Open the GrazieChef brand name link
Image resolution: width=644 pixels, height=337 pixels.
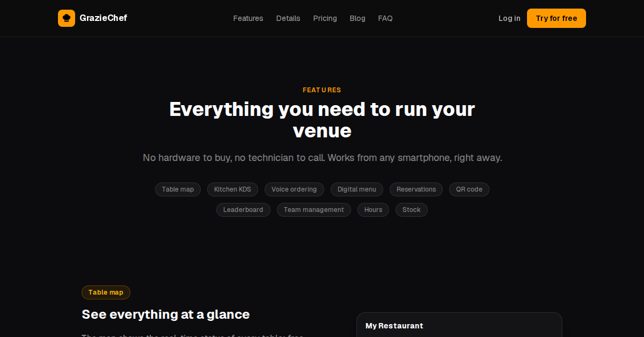pyautogui.click(x=103, y=18)
